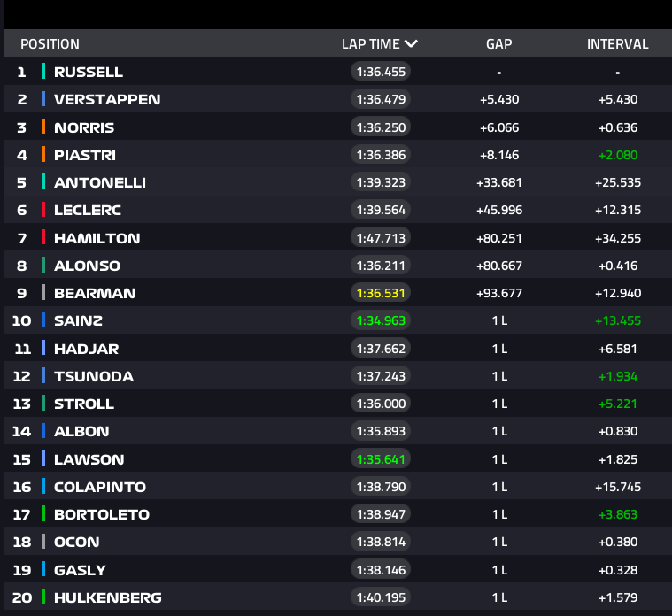
Task: Click Bearman's yellow lap time 1:36.531
Action: pyautogui.click(x=381, y=293)
